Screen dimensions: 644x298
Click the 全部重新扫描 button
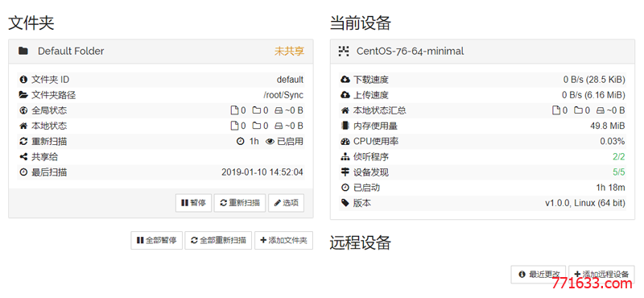pos(218,241)
